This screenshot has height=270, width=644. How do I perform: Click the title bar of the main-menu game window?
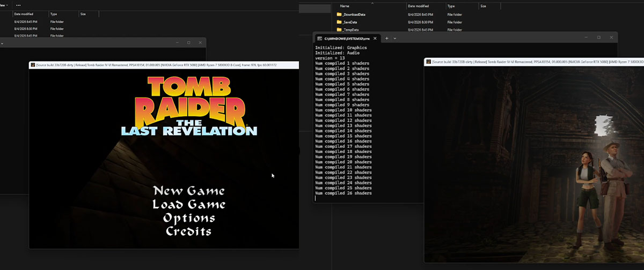click(x=164, y=65)
